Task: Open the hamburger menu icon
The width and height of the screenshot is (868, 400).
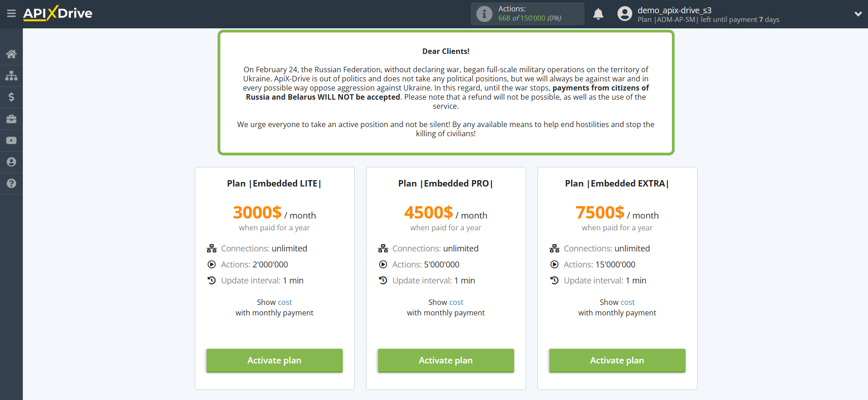Action: point(11,14)
